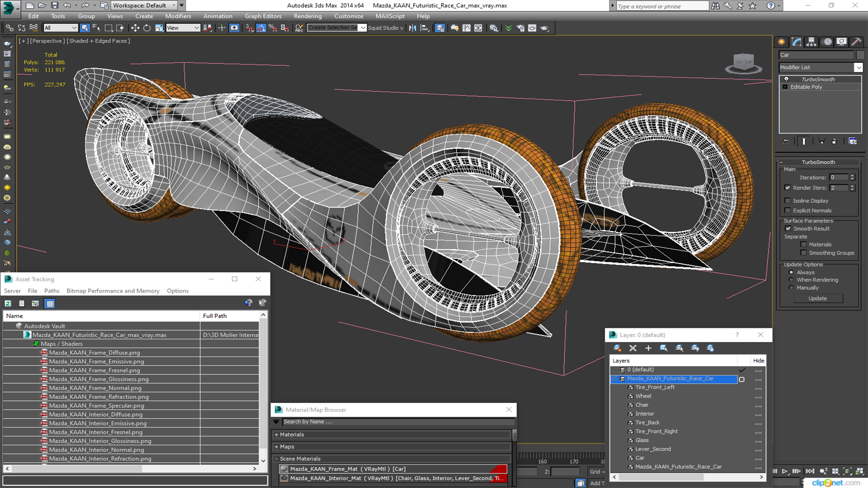
Task: Activate the Rotate tool in main toolbar
Action: [147, 28]
